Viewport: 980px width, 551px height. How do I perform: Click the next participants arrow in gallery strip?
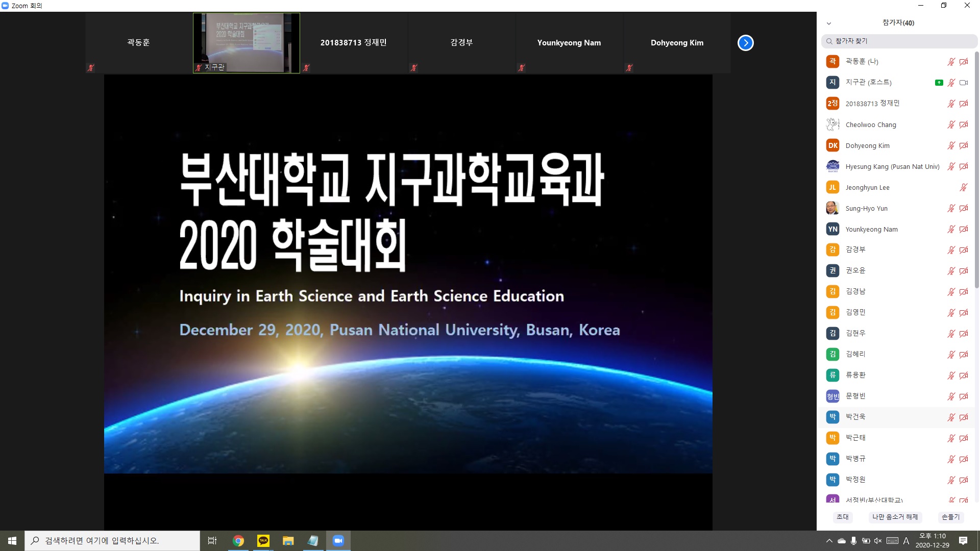[745, 43]
